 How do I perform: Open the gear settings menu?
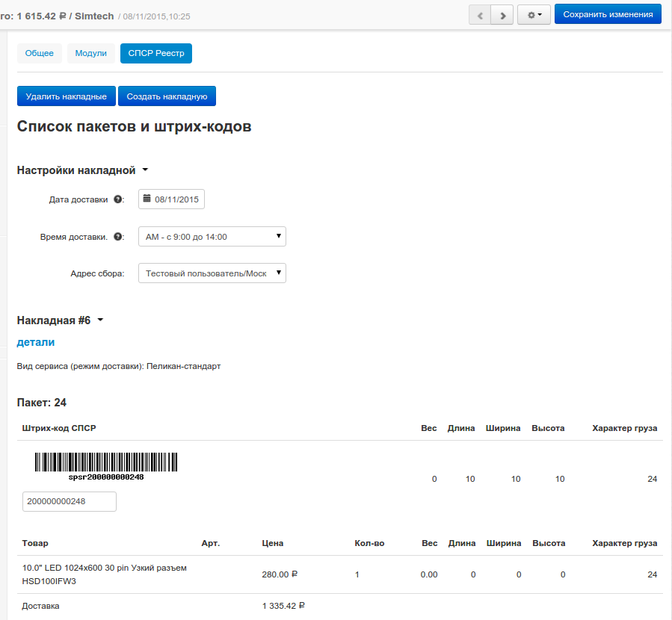534,14
